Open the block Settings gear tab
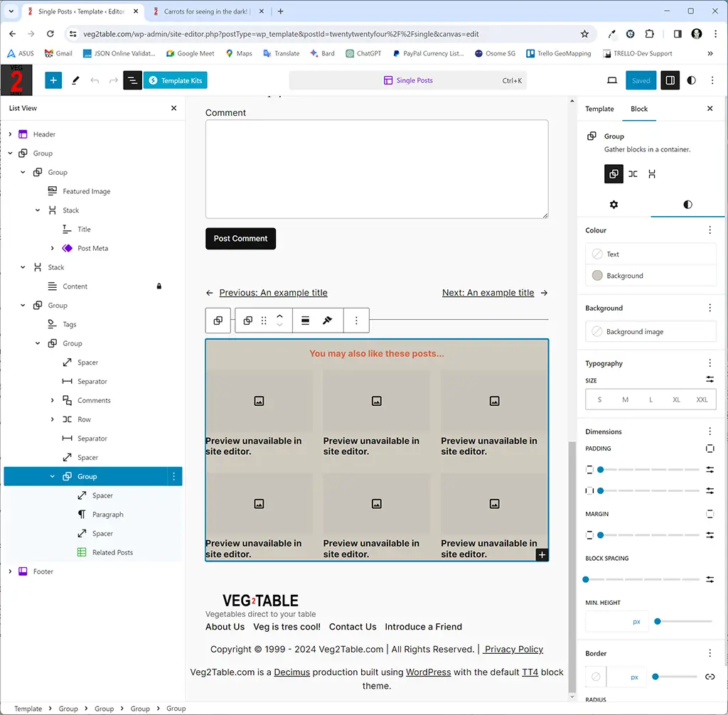 point(614,205)
